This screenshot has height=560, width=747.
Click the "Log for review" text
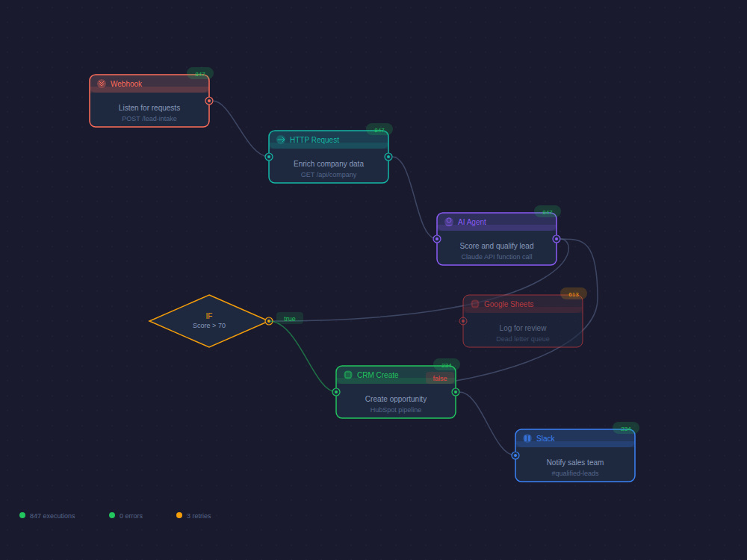pos(523,328)
